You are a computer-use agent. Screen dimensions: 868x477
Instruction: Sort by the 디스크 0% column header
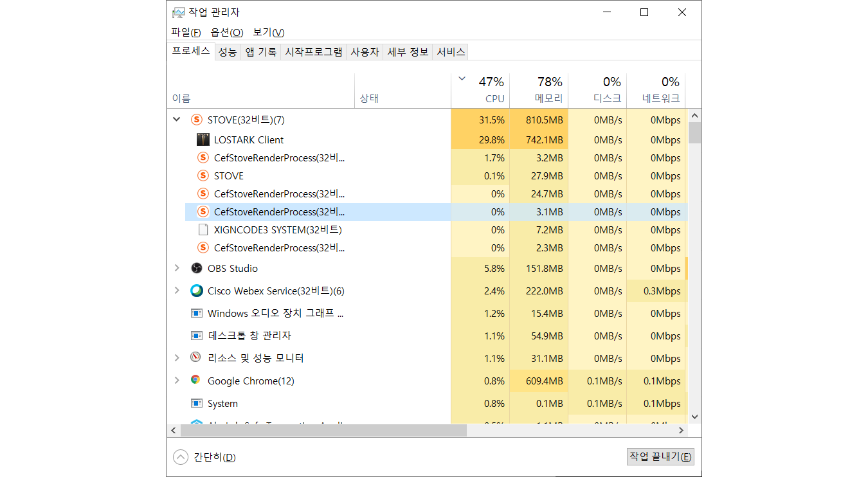[597, 91]
